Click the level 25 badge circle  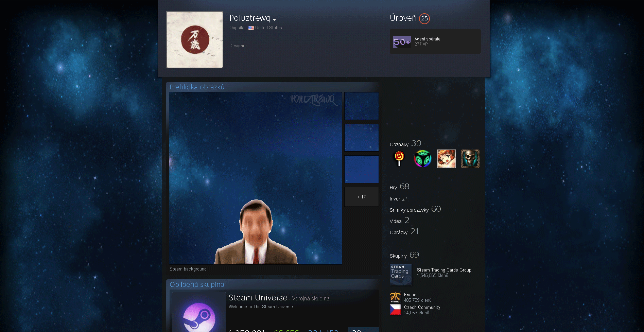point(424,19)
